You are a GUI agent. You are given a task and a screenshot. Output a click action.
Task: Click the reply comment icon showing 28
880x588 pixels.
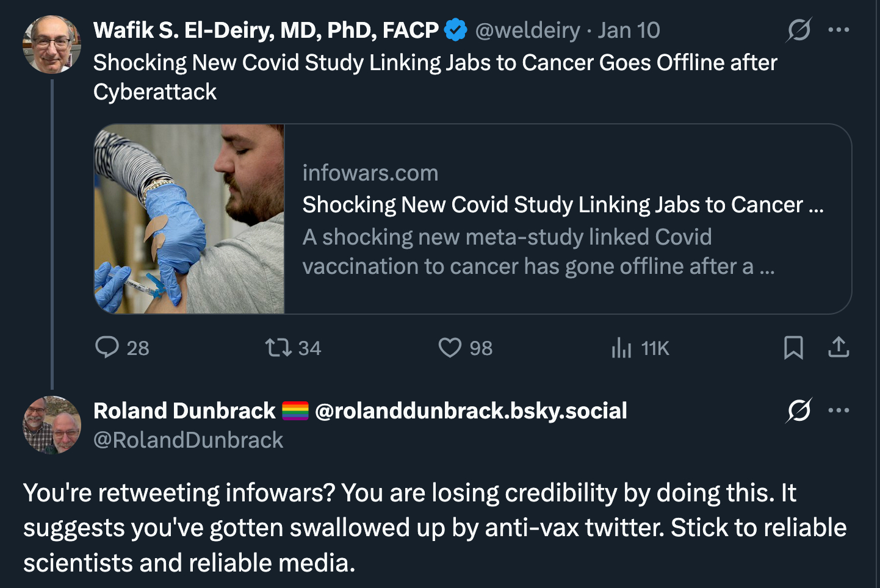coord(107,348)
